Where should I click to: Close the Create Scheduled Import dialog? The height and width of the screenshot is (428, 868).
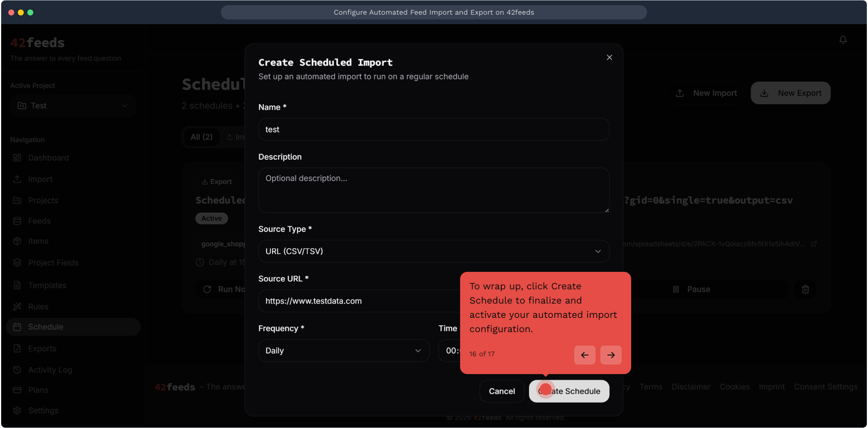coord(609,57)
